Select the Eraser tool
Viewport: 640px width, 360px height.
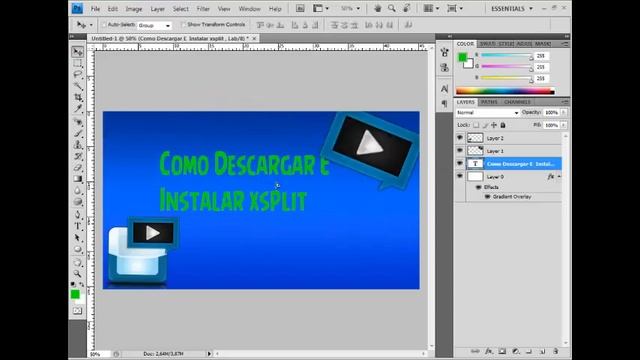pyautogui.click(x=78, y=167)
